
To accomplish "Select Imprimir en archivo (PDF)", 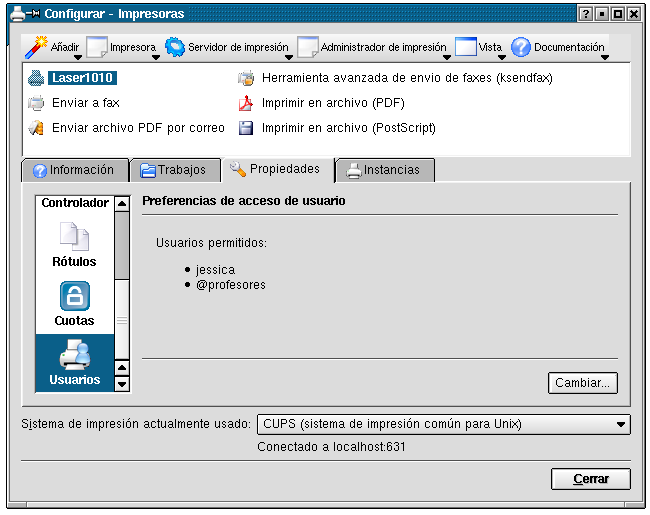I will click(333, 102).
